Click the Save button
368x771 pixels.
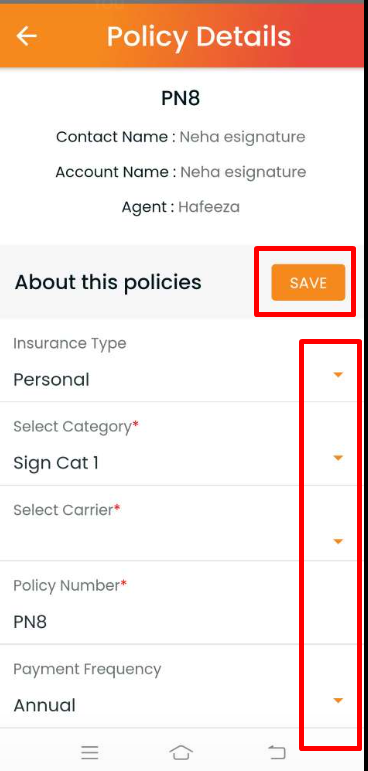pos(308,283)
